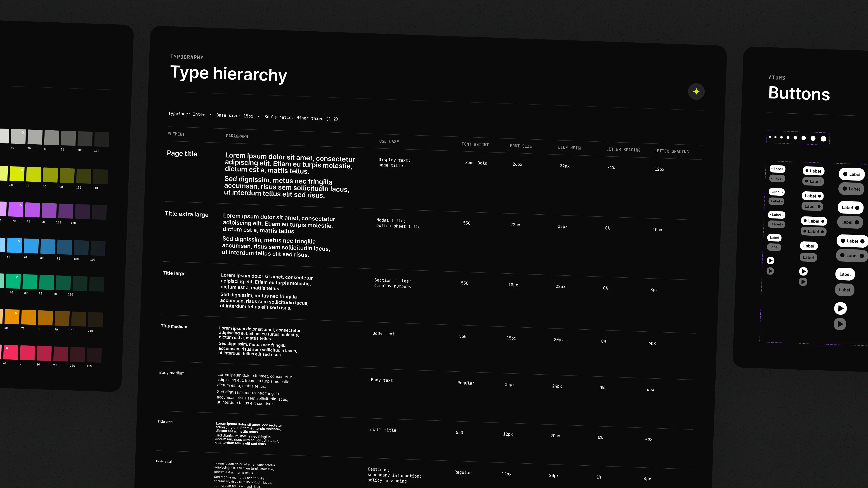Click the 'Typeface: Inter' text
The image size is (868, 488).
(x=186, y=114)
